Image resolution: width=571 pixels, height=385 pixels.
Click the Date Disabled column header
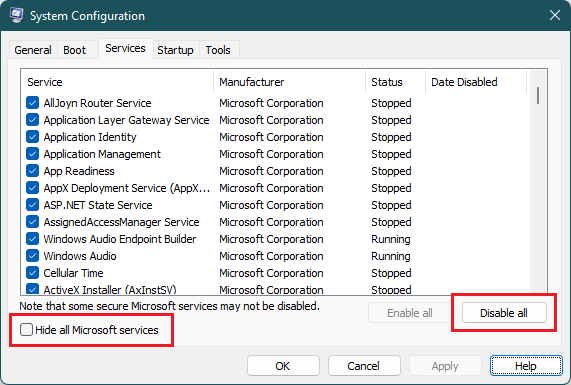click(x=476, y=82)
